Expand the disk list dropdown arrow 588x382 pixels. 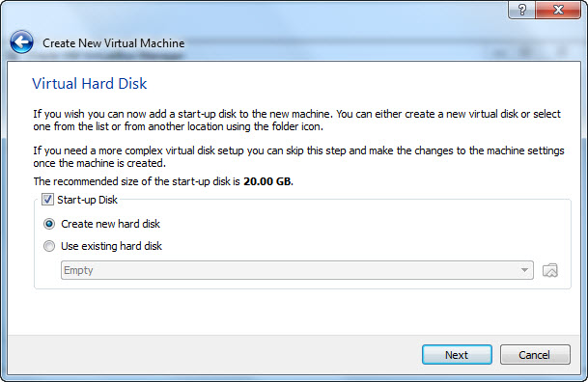524,270
